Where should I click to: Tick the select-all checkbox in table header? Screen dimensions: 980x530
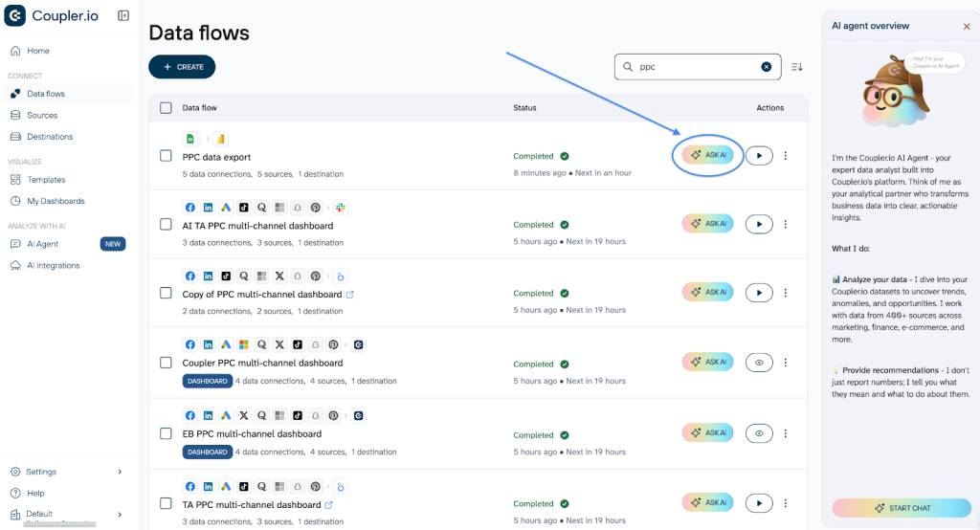(166, 108)
